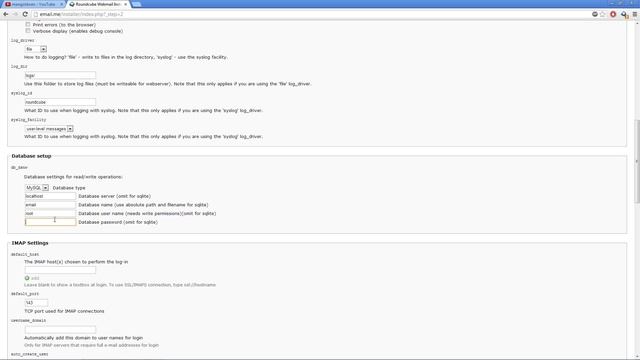
Task: Click the username_domain input field
Action: (x=60, y=329)
